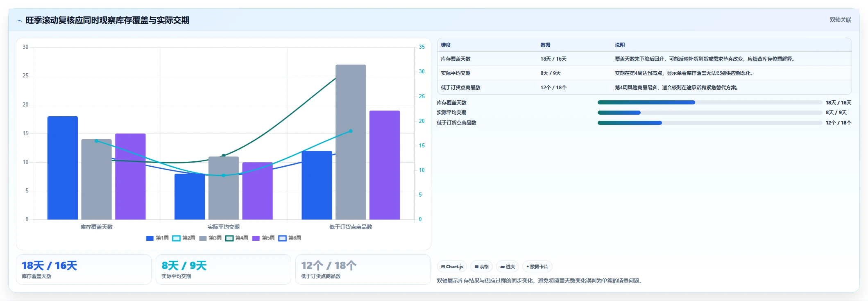Toggle the 第2周 legend item
The image size is (868, 301).
click(184, 238)
